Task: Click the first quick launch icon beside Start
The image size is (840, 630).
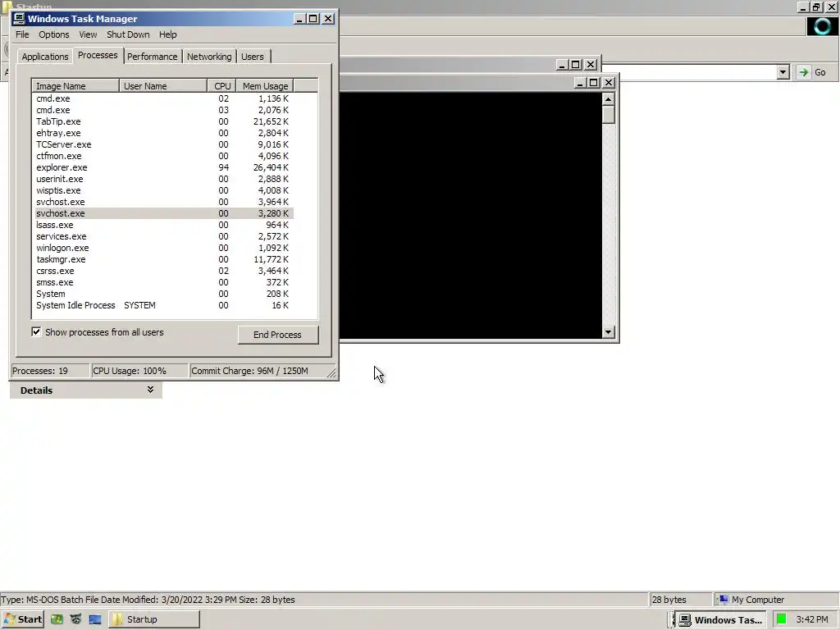Action: (57, 619)
